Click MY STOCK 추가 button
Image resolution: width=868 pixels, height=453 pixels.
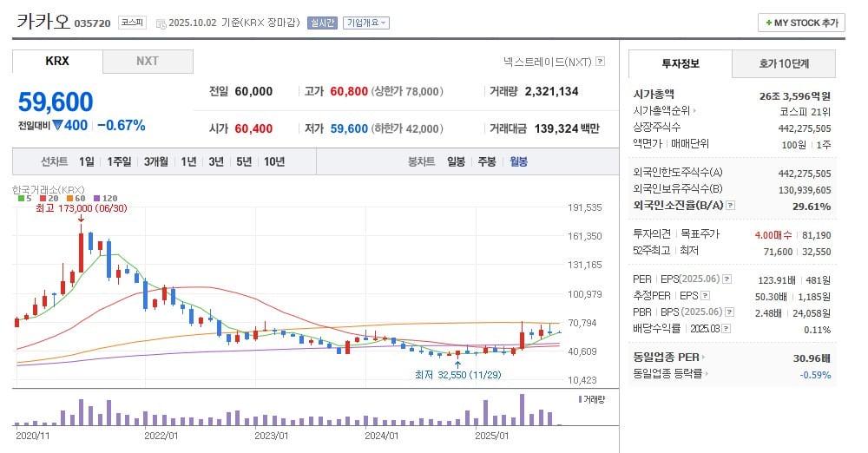click(801, 23)
